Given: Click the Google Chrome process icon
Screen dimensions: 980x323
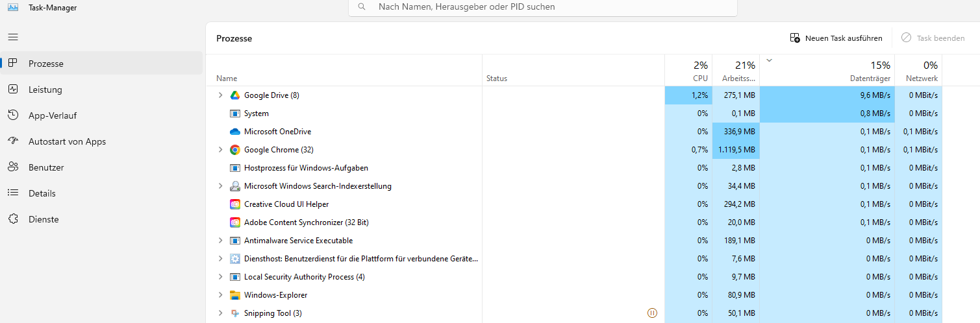Looking at the screenshot, I should pyautogui.click(x=235, y=150).
